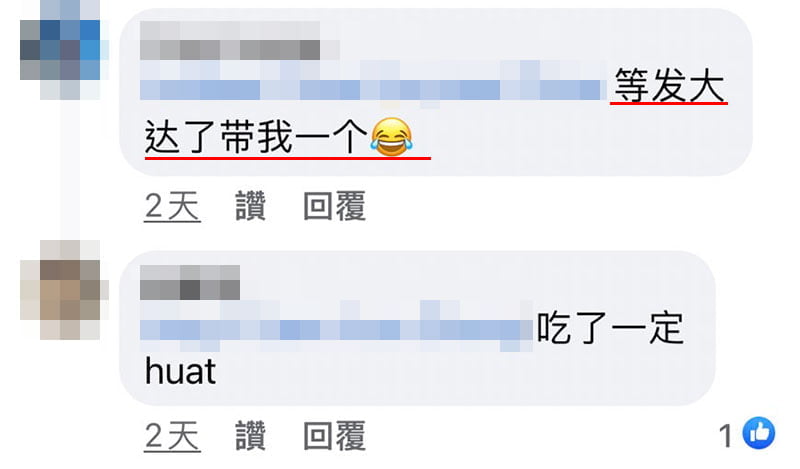Image resolution: width=800 pixels, height=469 pixels.
Task: Open the blurred blue profile avatar of first commenter
Action: pos(64,50)
